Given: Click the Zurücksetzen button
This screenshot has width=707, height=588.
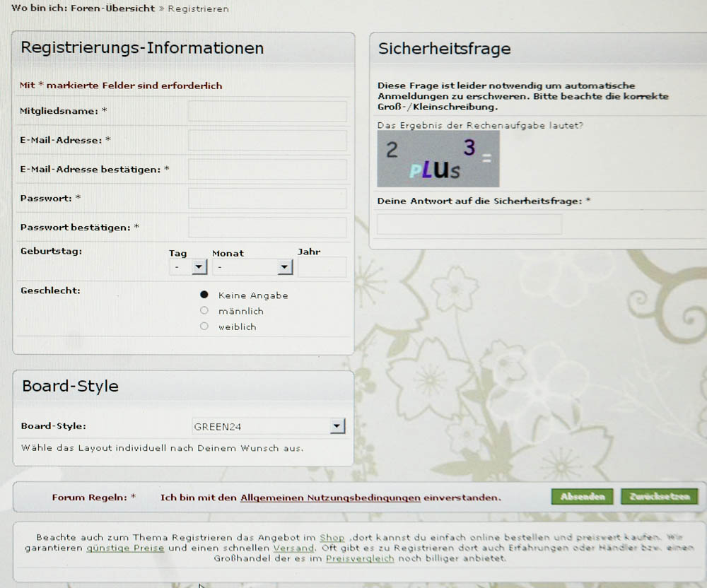Looking at the screenshot, I should [x=659, y=496].
